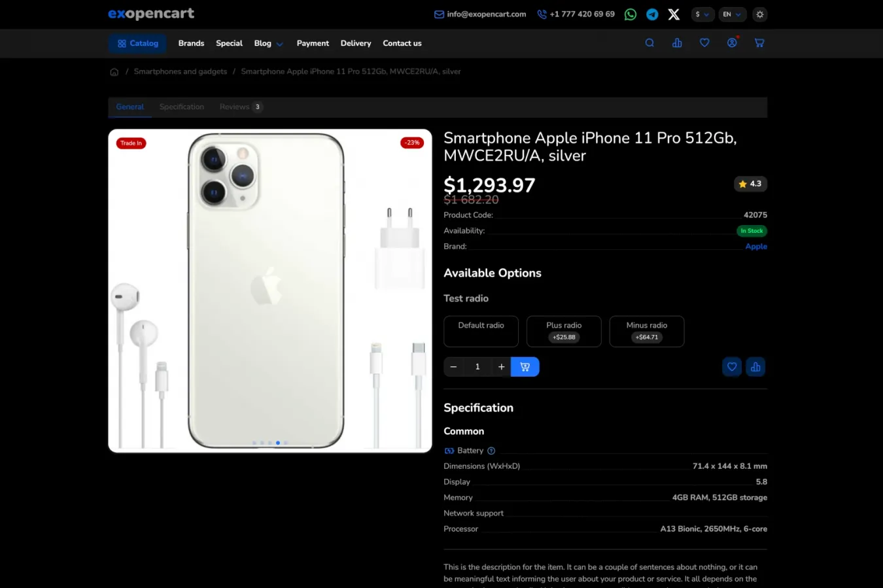
Task: Open the WhatsApp contact icon
Action: [x=631, y=14]
